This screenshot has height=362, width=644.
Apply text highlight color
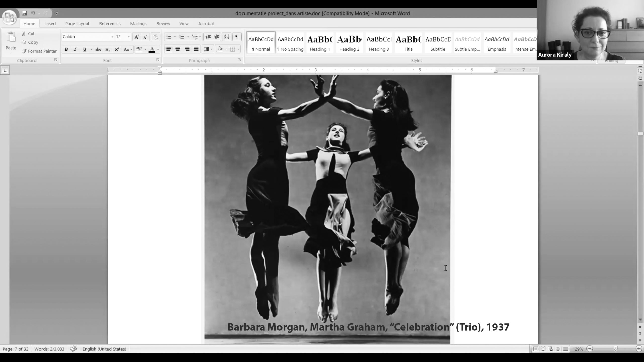(x=139, y=49)
